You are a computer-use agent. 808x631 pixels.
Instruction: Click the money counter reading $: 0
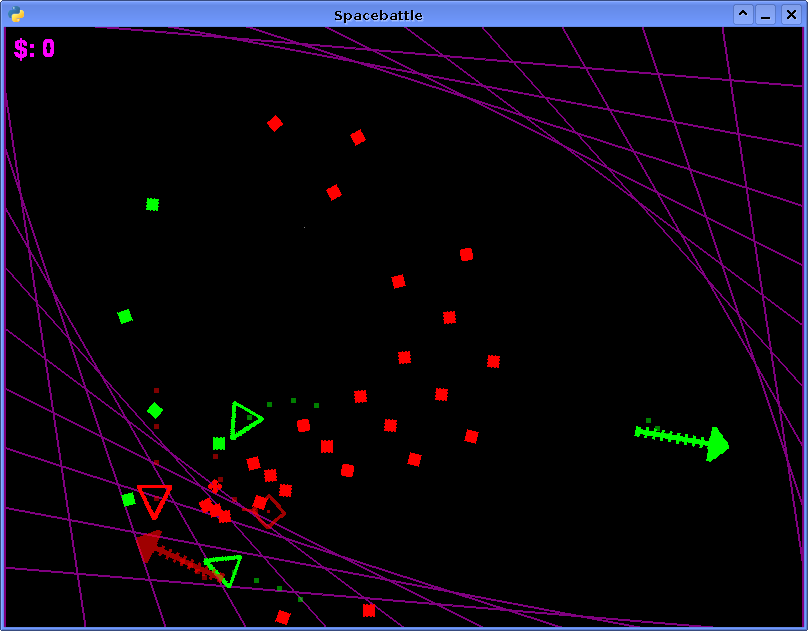coord(34,49)
